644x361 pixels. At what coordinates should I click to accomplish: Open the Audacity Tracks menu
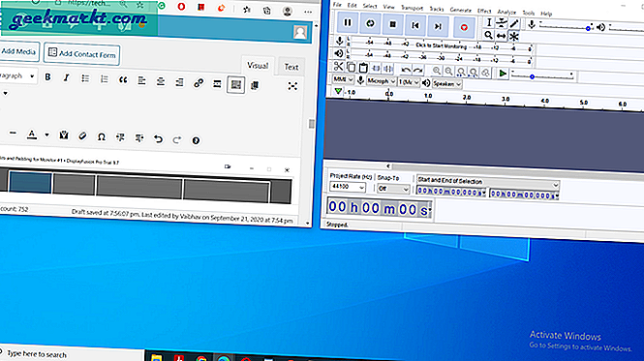coord(437,9)
